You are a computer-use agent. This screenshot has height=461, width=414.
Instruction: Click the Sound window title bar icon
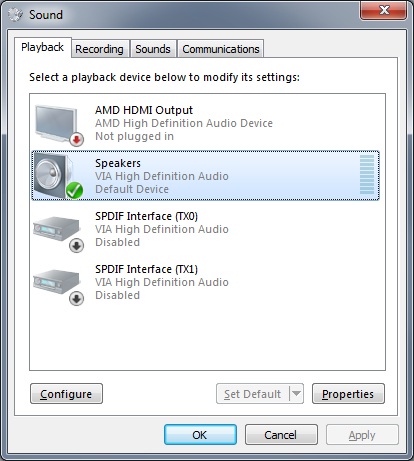pos(15,15)
